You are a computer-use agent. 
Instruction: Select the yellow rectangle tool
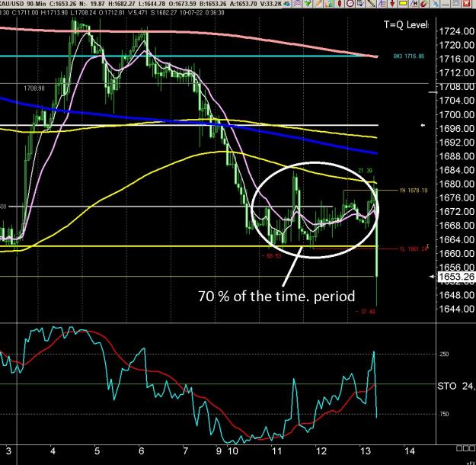[x=403, y=4]
